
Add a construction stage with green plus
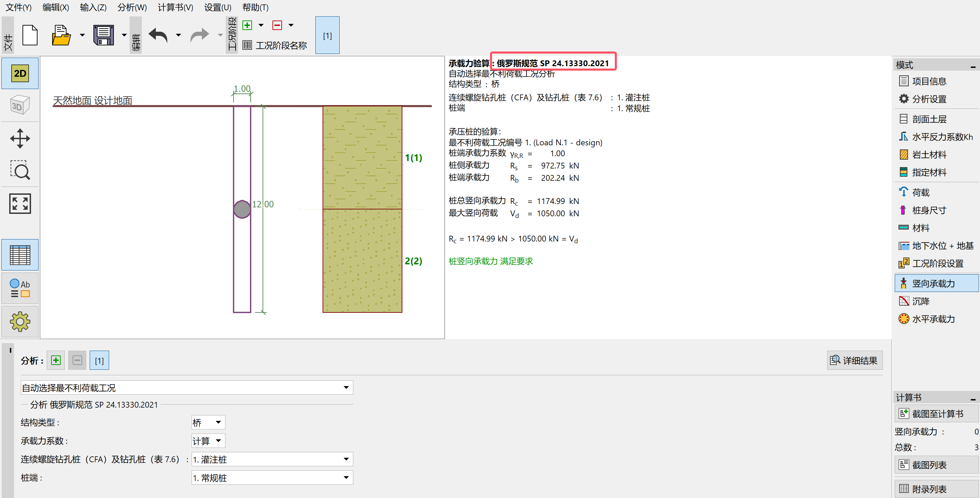point(247,25)
